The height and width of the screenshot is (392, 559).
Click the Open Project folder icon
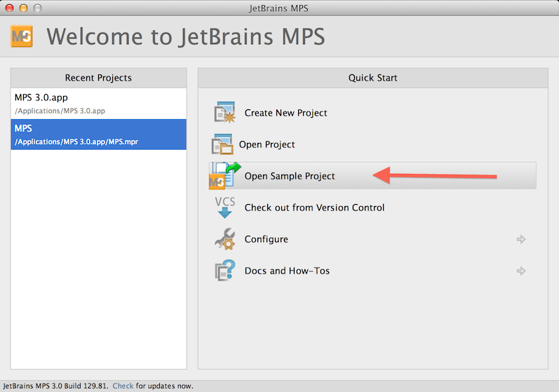pyautogui.click(x=222, y=144)
